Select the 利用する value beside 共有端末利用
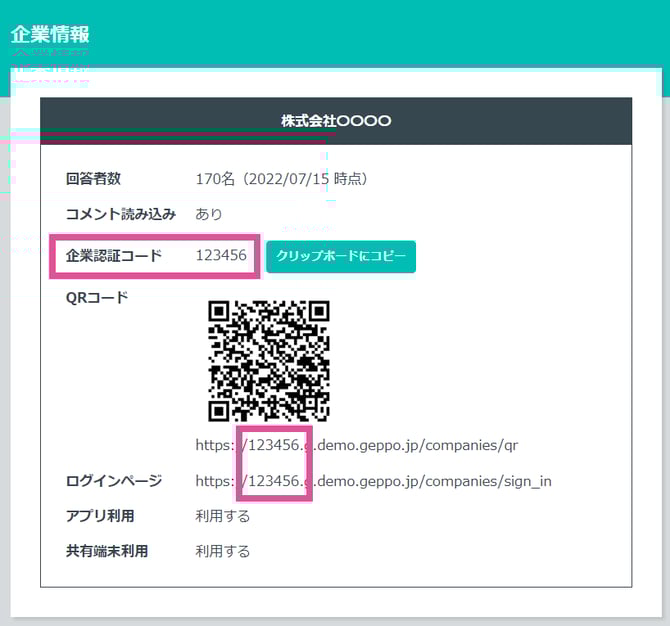The image size is (670, 626). coord(222,551)
